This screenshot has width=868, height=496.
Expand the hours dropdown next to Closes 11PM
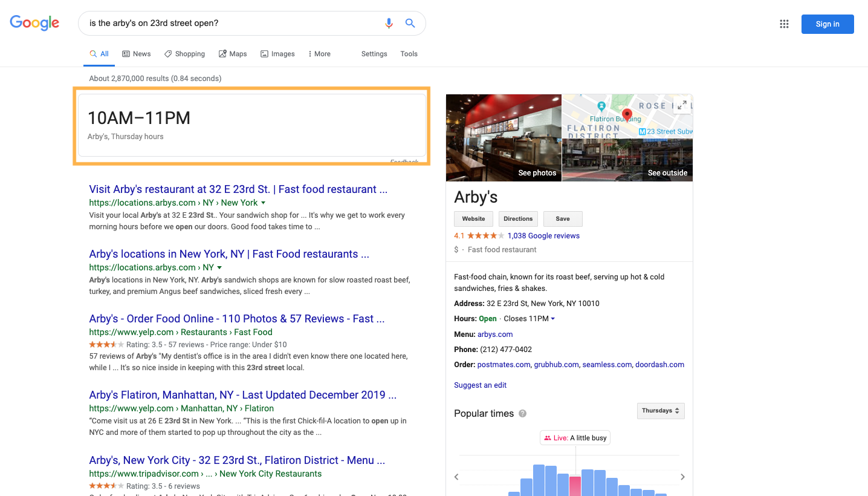[x=553, y=319]
